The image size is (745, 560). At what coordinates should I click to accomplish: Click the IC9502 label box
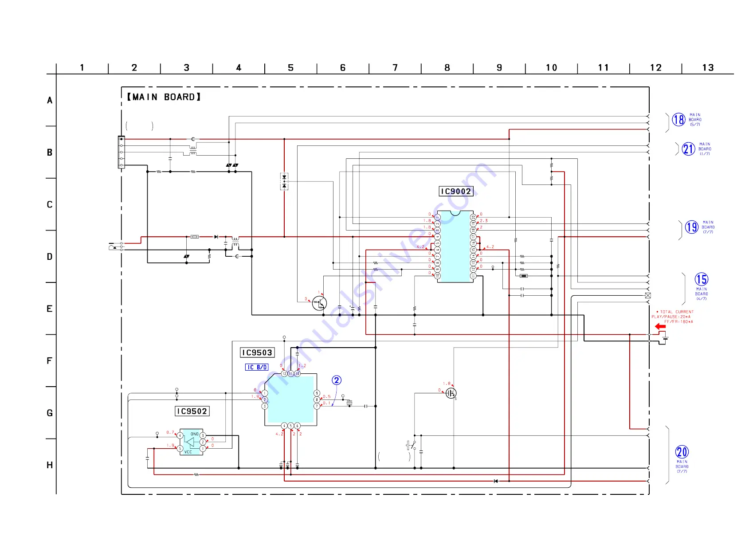coord(192,411)
